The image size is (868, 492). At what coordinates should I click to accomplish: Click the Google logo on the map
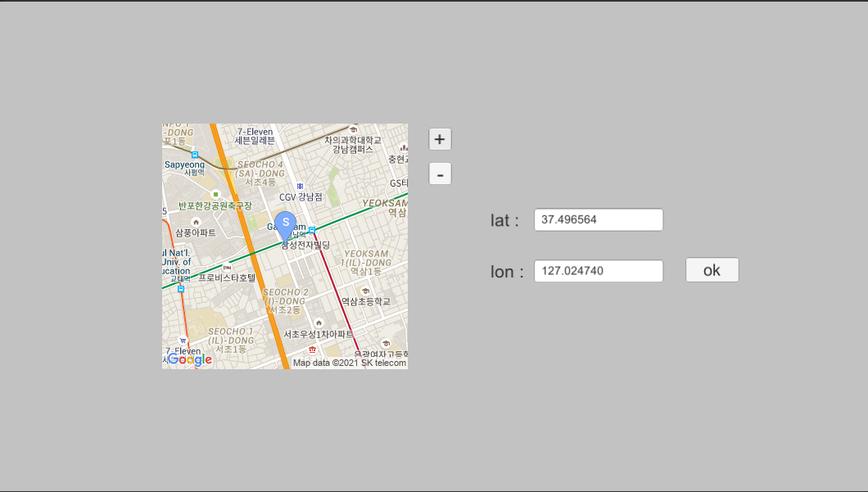(x=190, y=359)
